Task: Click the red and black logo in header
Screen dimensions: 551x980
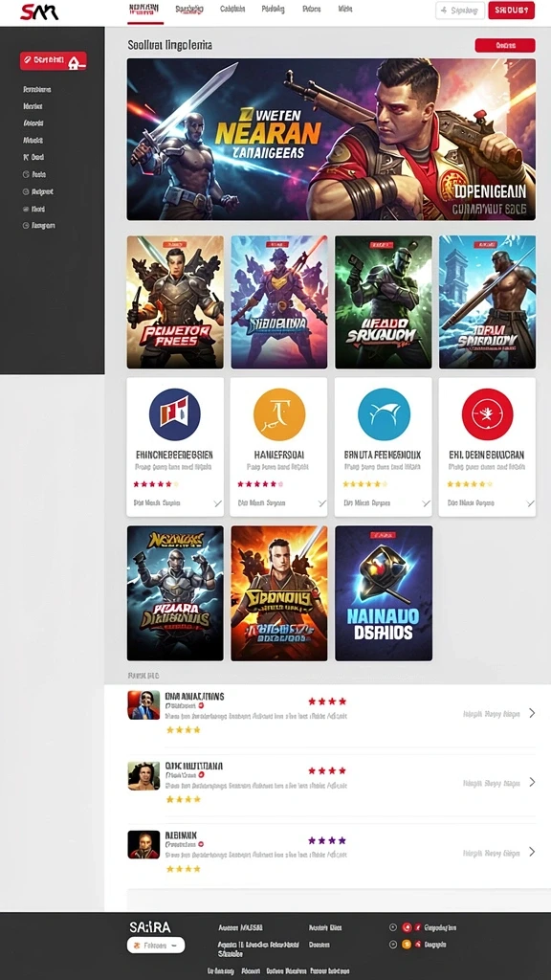Action: [39, 11]
